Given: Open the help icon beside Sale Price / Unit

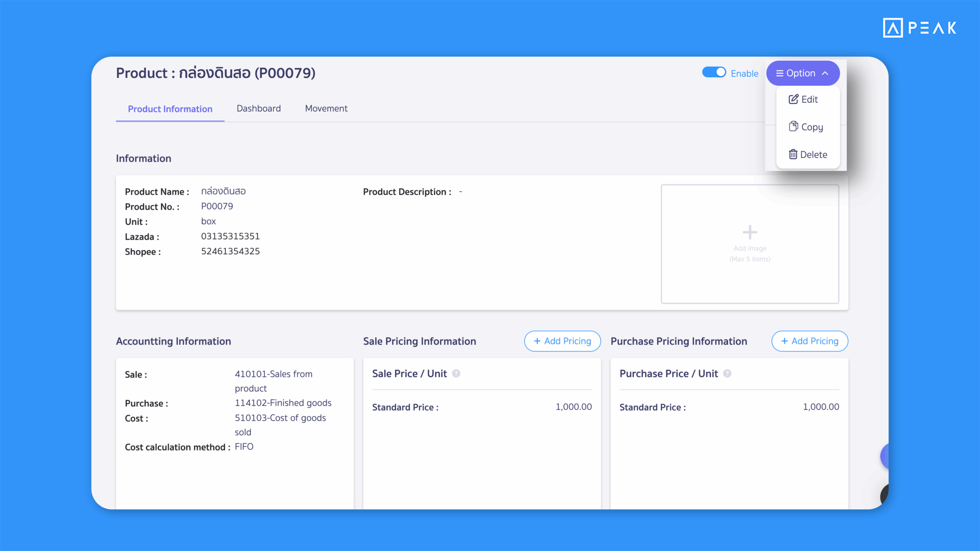Looking at the screenshot, I should pos(457,374).
